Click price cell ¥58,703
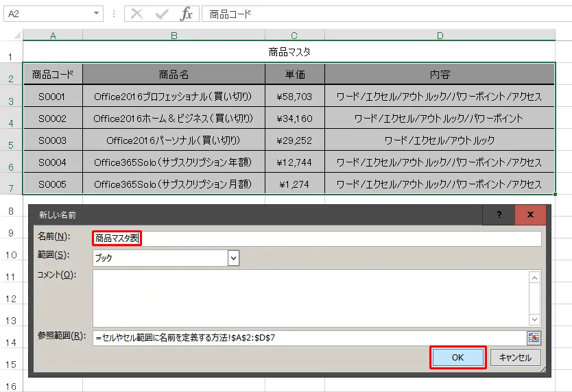 [x=295, y=96]
